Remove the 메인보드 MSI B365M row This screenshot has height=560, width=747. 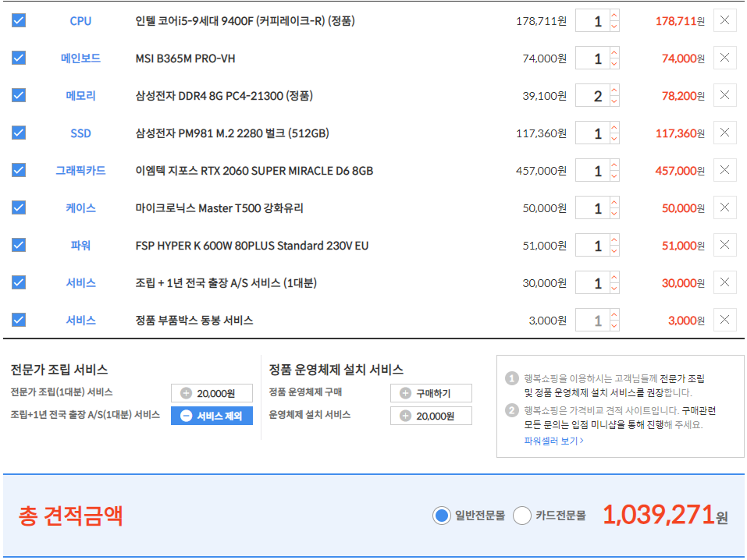[724, 58]
